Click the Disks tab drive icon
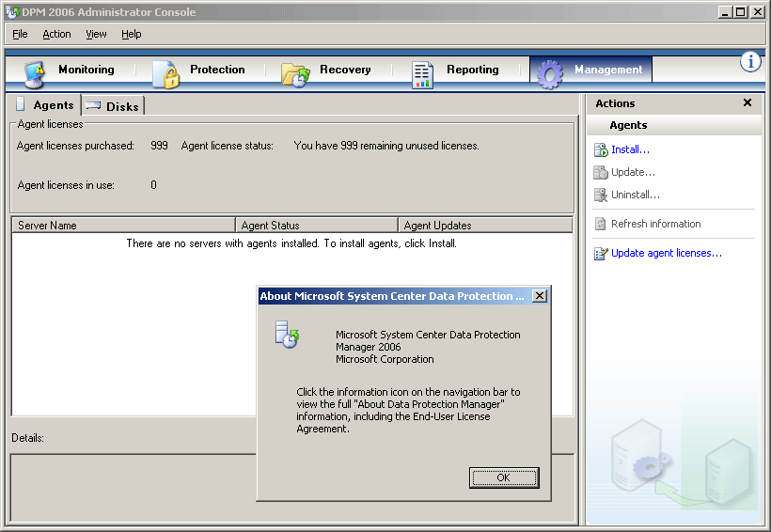The image size is (771, 532). click(93, 105)
